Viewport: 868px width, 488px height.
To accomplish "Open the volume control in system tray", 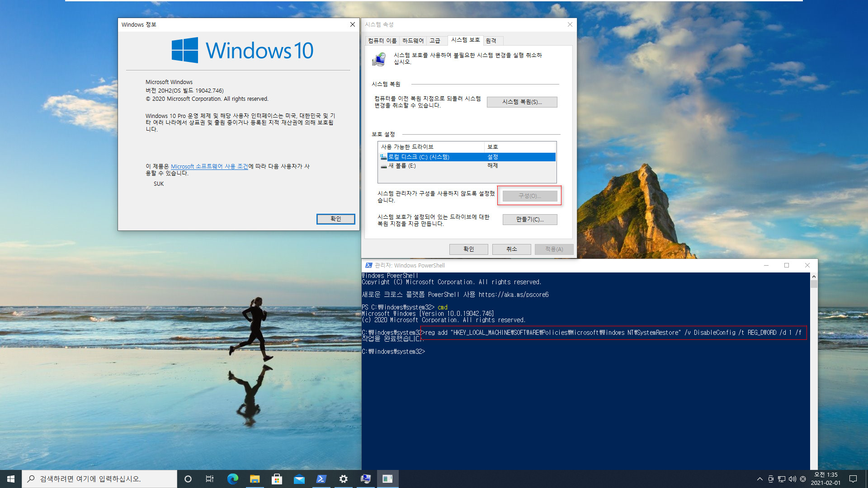I will (x=792, y=479).
